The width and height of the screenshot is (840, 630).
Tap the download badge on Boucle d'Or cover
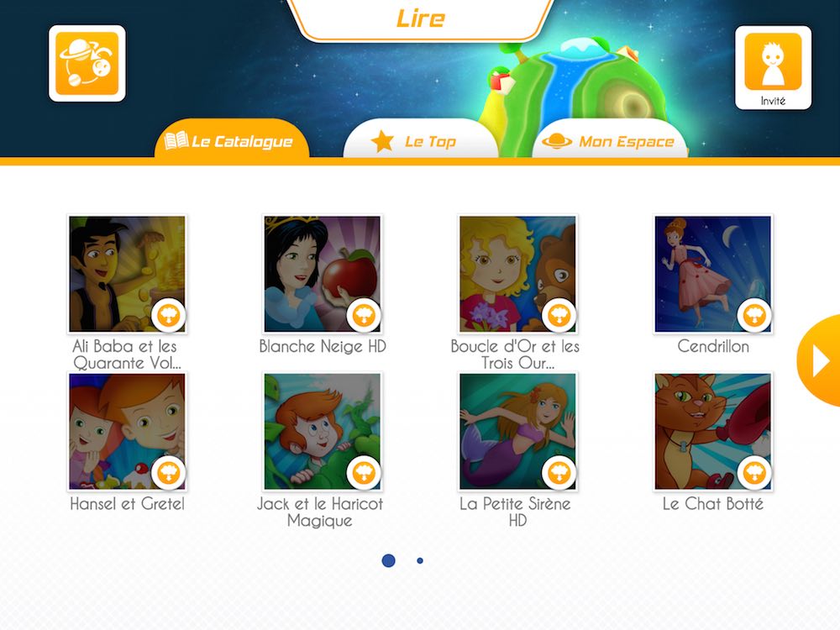click(x=559, y=315)
